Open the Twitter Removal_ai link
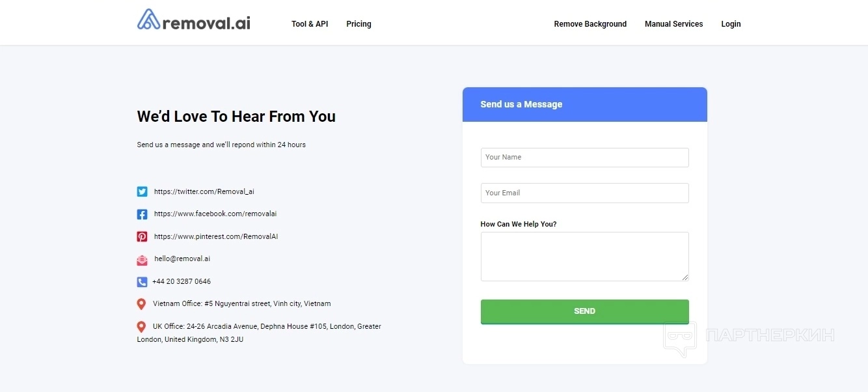Viewport: 868px width, 392px height. tap(204, 192)
